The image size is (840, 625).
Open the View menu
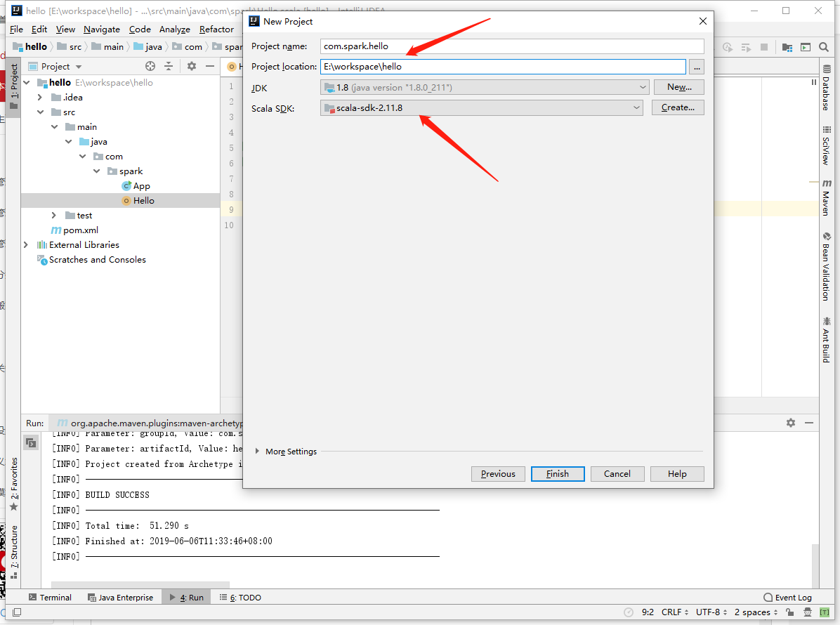(x=65, y=29)
